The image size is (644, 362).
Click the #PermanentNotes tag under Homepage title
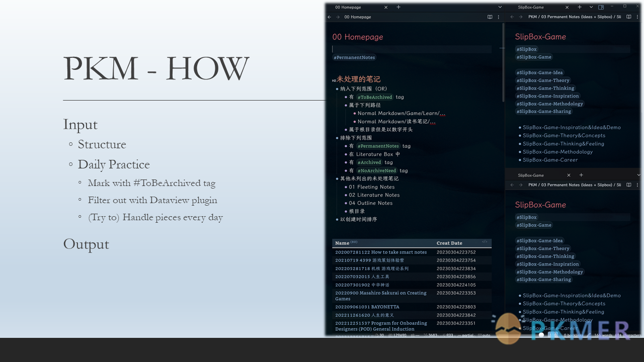tap(354, 57)
